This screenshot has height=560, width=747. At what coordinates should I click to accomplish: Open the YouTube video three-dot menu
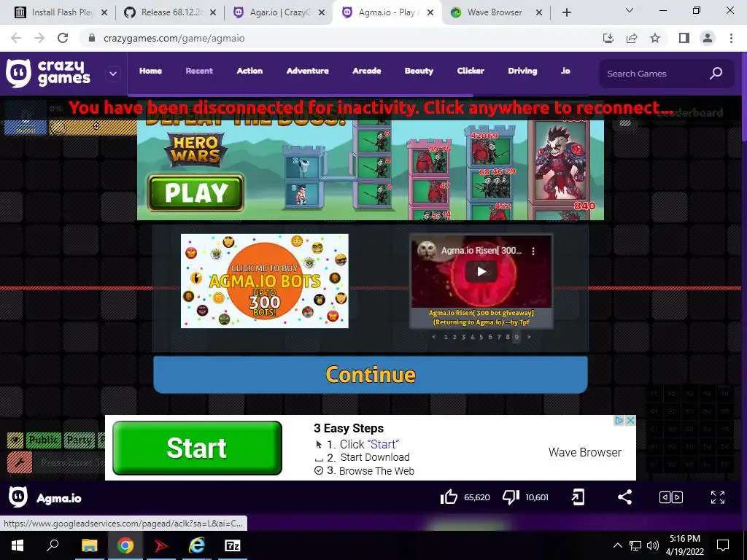533,251
